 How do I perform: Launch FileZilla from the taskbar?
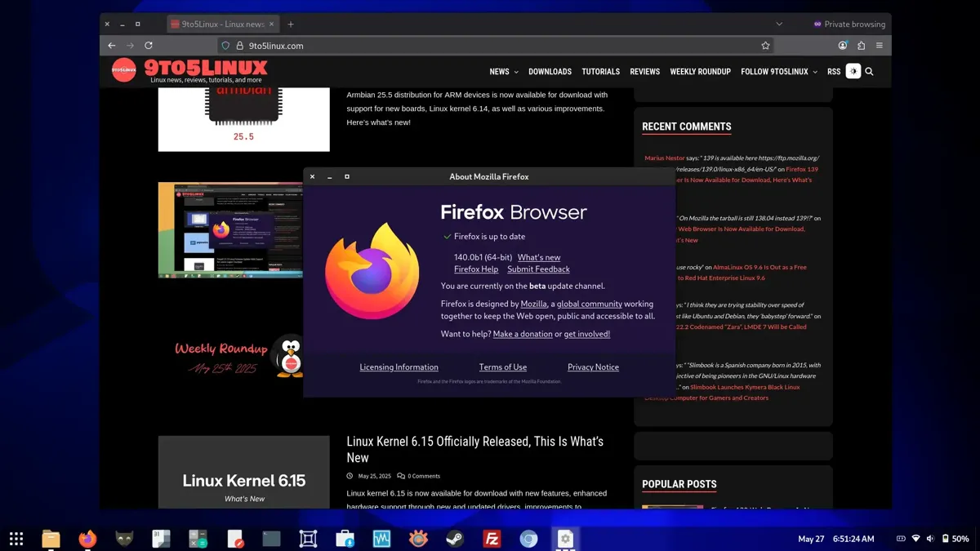click(x=492, y=539)
